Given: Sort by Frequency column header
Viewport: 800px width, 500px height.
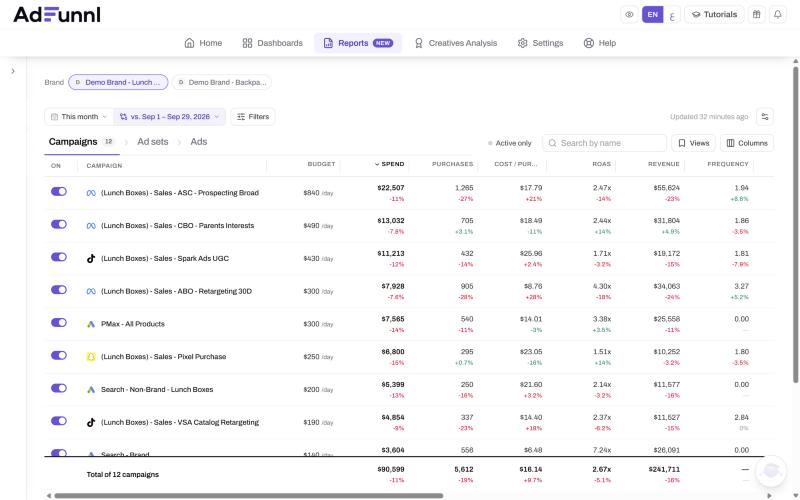Looking at the screenshot, I should coord(728,164).
